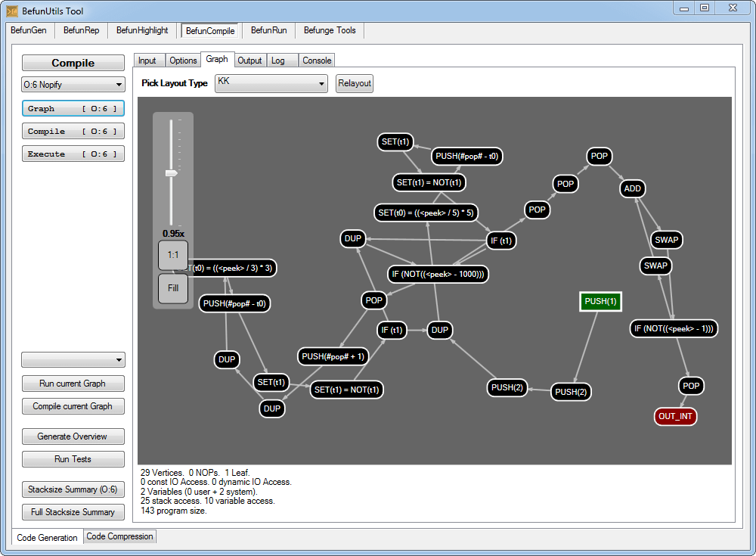
Task: Switch to Code Compression tab
Action: coord(119,536)
